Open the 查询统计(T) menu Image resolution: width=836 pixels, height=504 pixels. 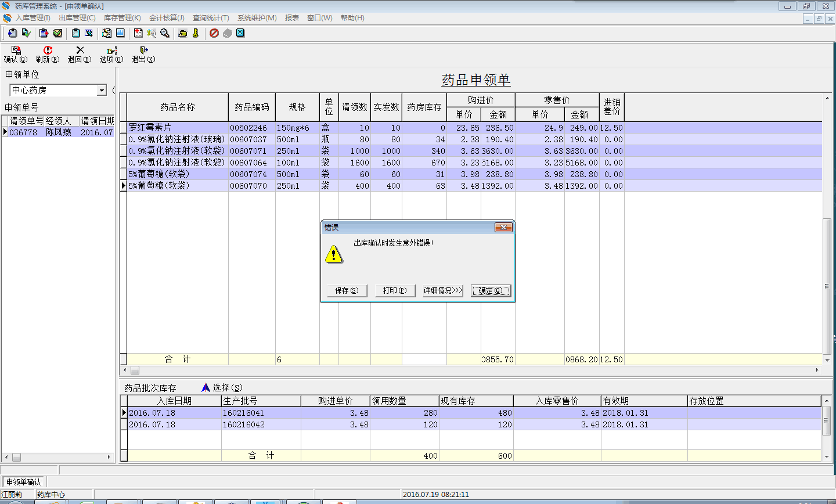(211, 18)
